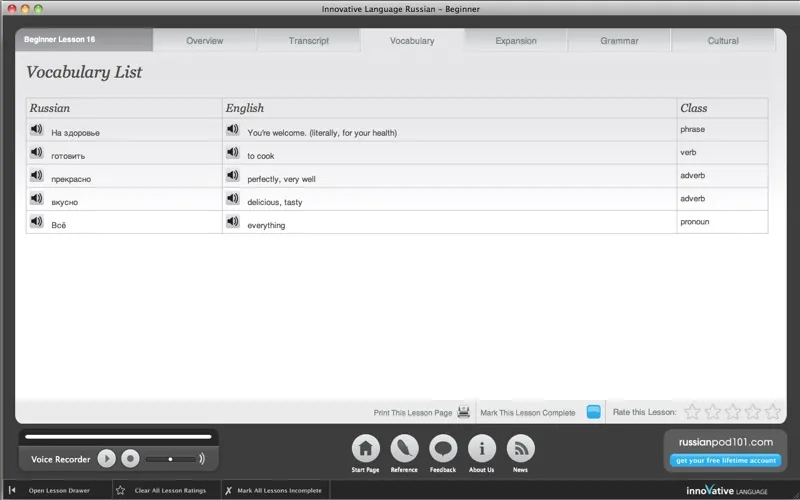Open the Feedback speech bubble icon
This screenshot has height=500, width=800.
coord(443,449)
